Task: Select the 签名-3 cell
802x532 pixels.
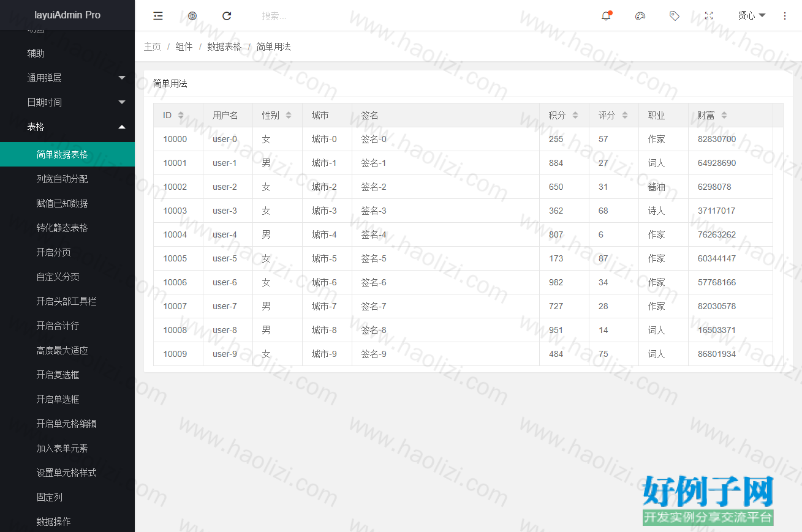Action: tap(445, 211)
